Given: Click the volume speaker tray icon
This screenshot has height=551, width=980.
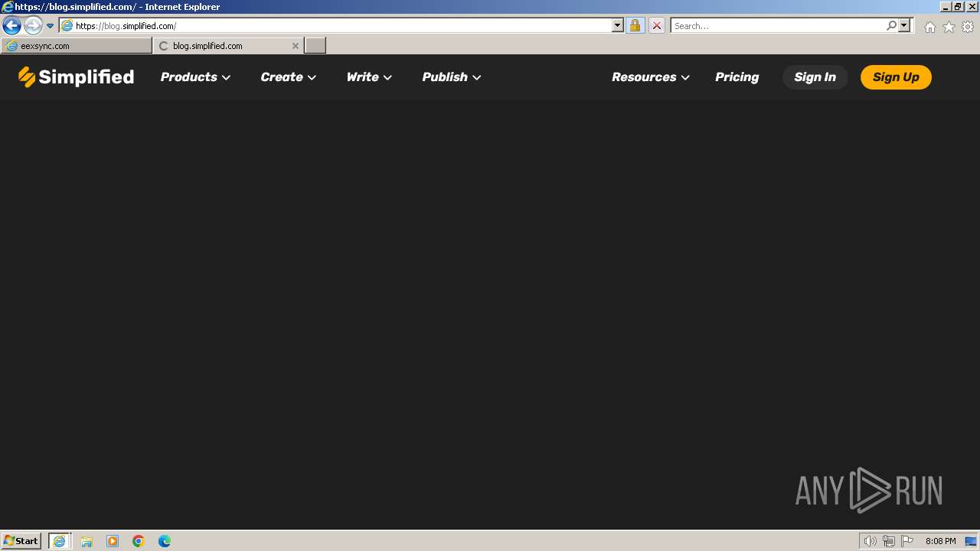Looking at the screenshot, I should pos(870,541).
